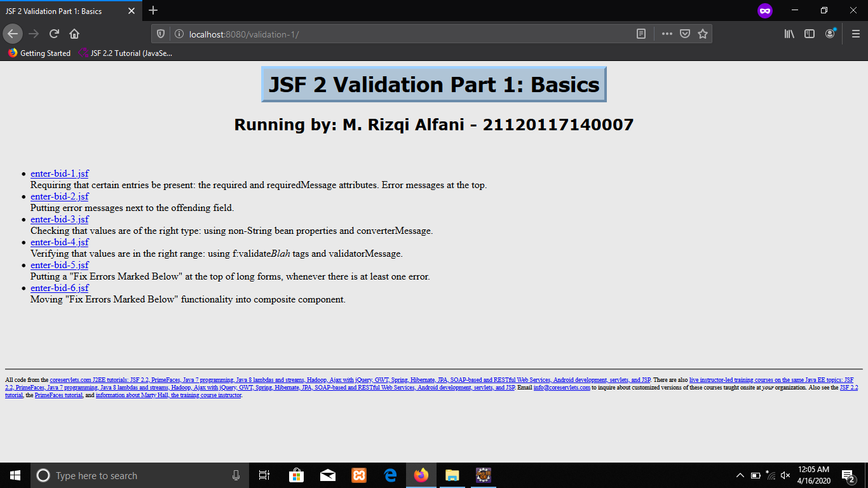
Task: Bookmark this page with the star
Action: pyautogui.click(x=703, y=34)
